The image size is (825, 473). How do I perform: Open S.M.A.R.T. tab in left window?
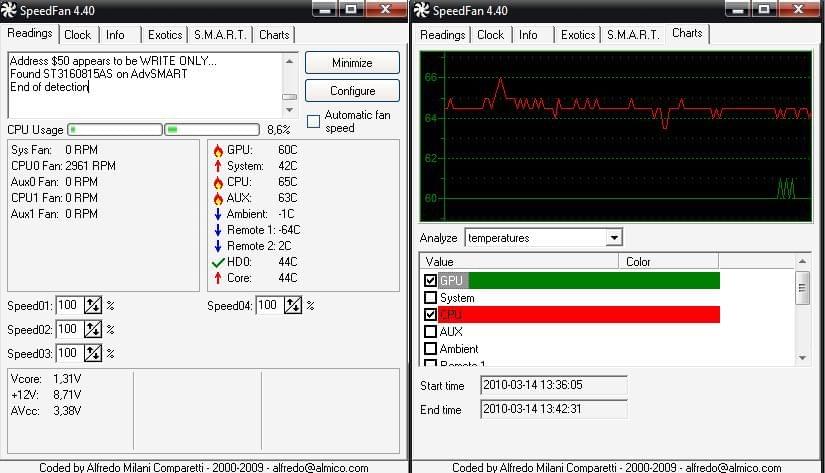(x=220, y=35)
